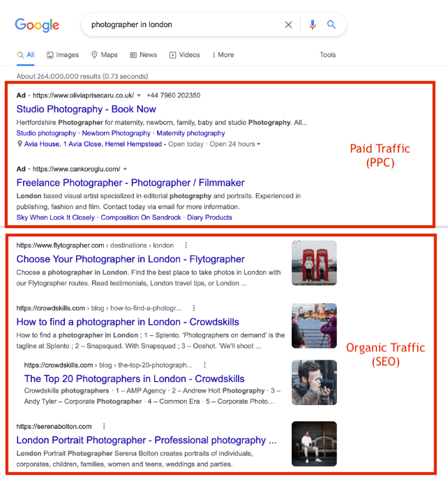The image size is (448, 479).
Task: Open options for How to find a photographer result
Action: pyautogui.click(x=193, y=308)
